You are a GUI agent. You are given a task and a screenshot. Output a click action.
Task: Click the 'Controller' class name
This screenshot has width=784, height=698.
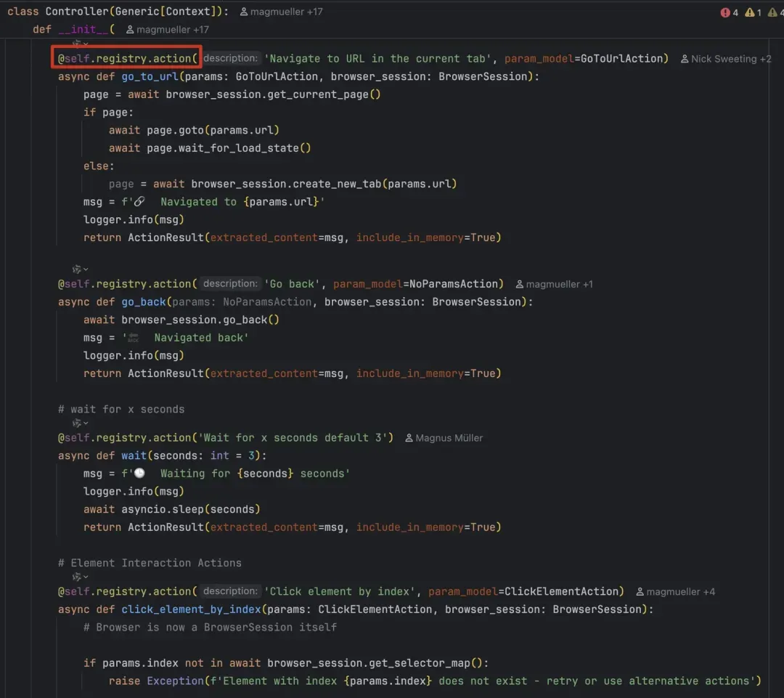77,12
